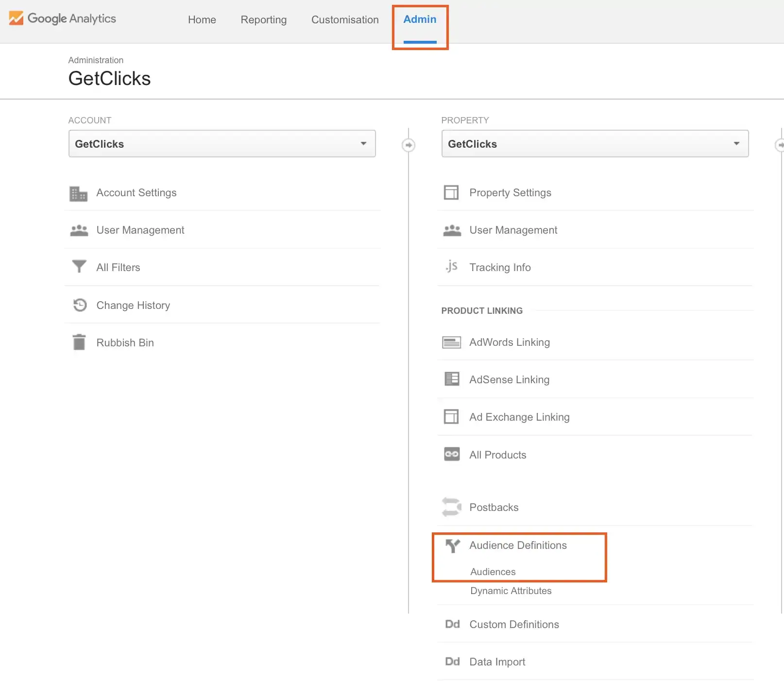The height and width of the screenshot is (681, 784).
Task: Click the Change History clock icon
Action: tap(79, 305)
